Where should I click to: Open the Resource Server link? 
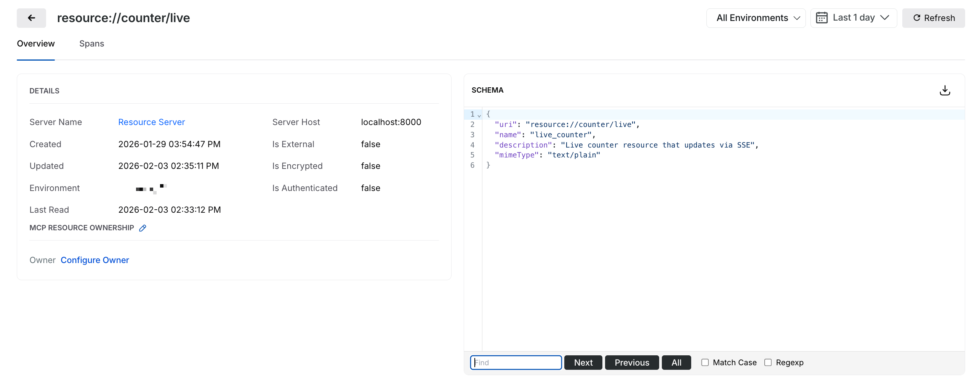point(152,122)
